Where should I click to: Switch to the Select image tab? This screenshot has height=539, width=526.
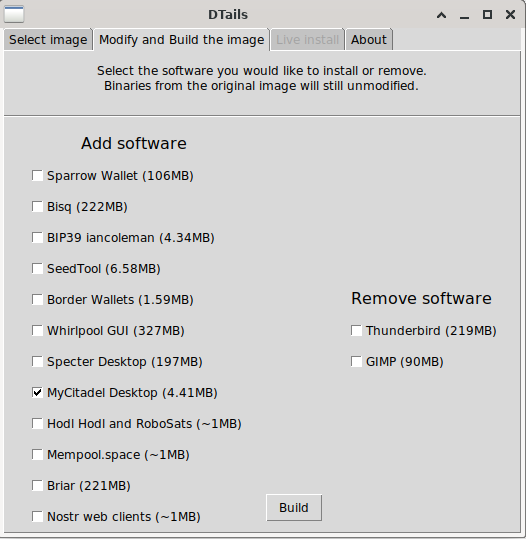(48, 40)
